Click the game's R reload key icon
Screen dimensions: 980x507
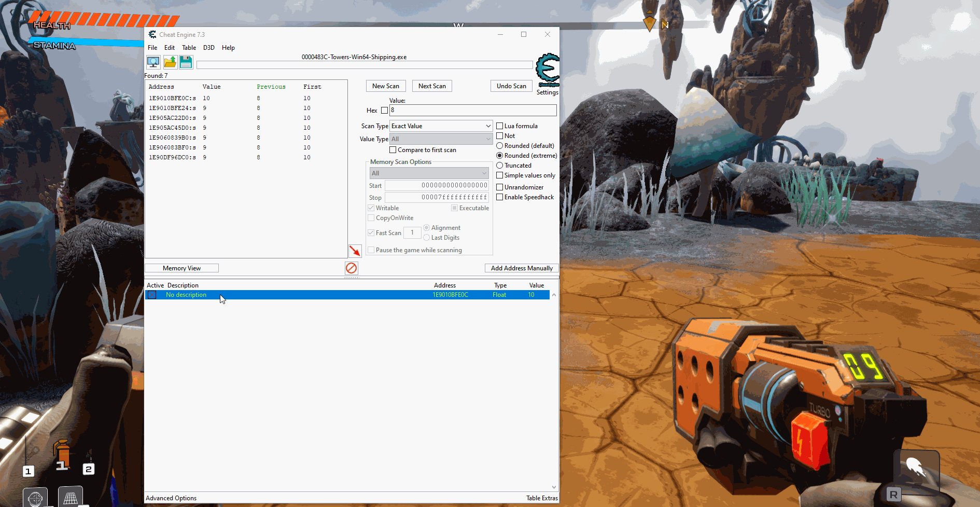click(894, 495)
